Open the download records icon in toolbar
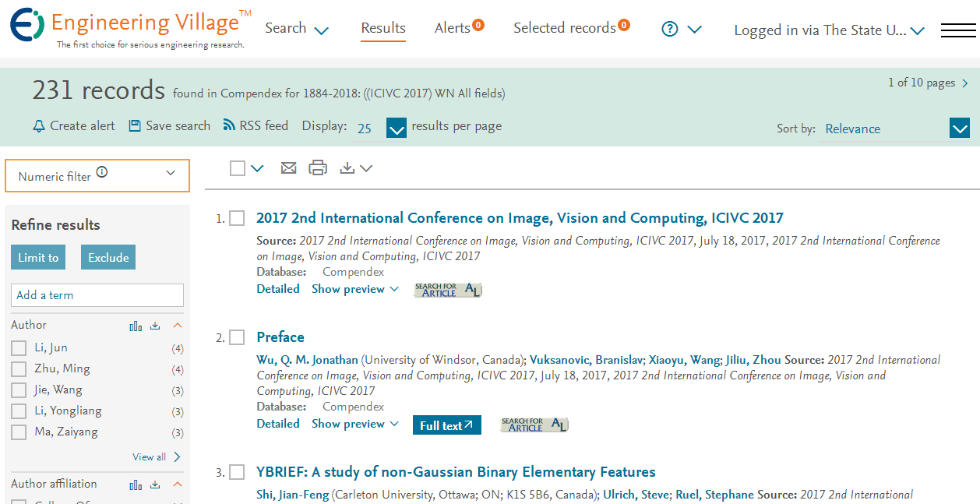This screenshot has height=504, width=980. (x=356, y=168)
